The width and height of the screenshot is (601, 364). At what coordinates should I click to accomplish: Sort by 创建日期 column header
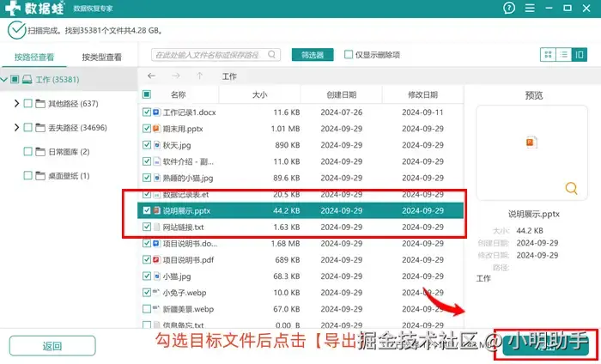tap(342, 94)
